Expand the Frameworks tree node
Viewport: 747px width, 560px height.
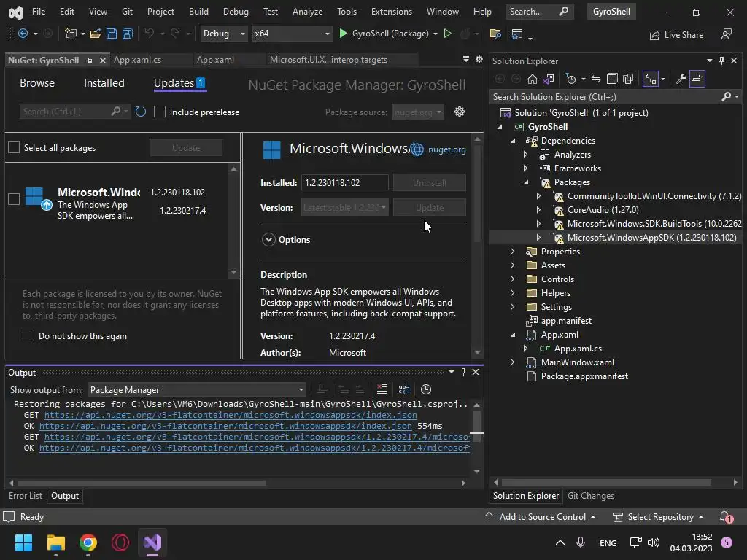point(525,168)
